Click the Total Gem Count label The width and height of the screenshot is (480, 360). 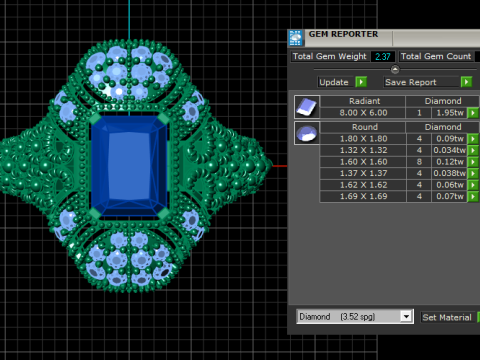(436, 56)
